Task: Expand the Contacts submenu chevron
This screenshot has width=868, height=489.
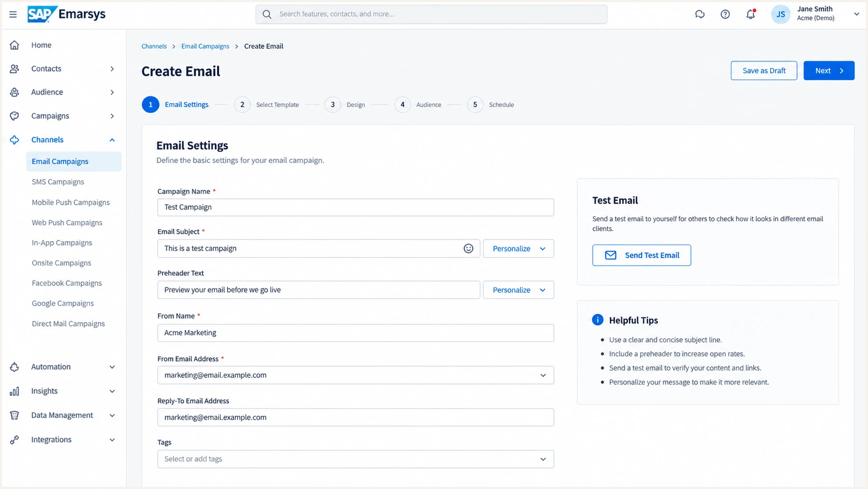Action: pyautogui.click(x=112, y=69)
